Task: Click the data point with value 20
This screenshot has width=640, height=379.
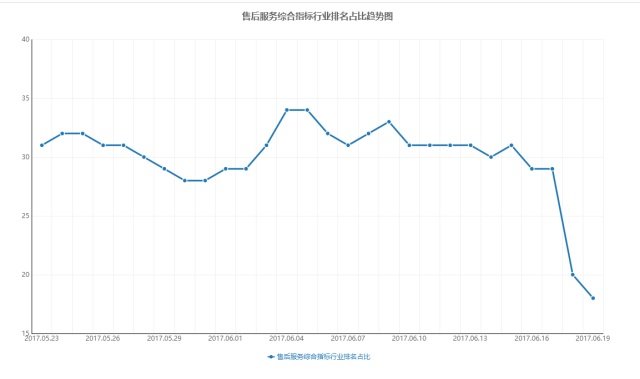Action: tap(572, 275)
